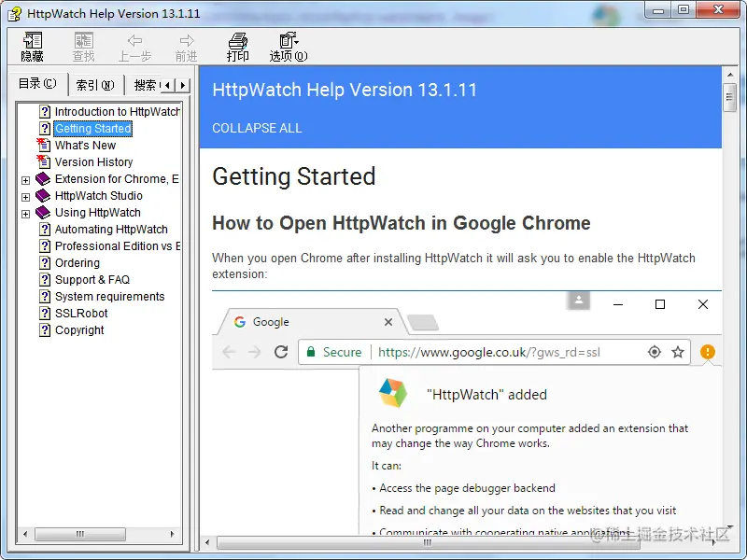The width and height of the screenshot is (747, 560).
Task: Go forward with the 前进 arrow
Action: [186, 48]
